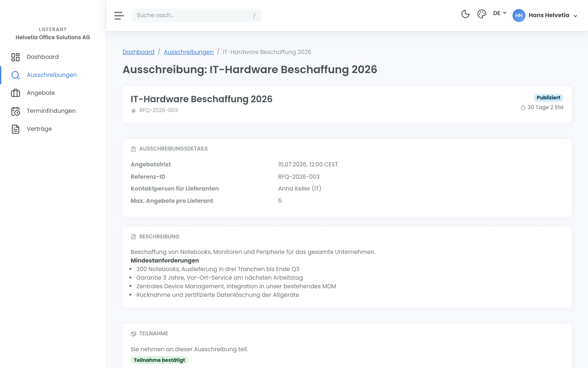Click the supplier name 'Helvetia Office Solutions AG'
The height and width of the screenshot is (368, 588).
(x=53, y=37)
